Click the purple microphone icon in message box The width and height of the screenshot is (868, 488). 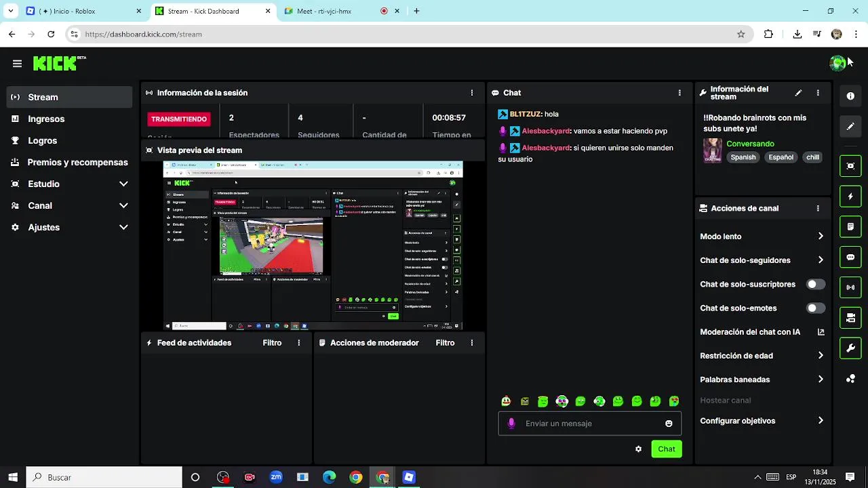pos(511,424)
